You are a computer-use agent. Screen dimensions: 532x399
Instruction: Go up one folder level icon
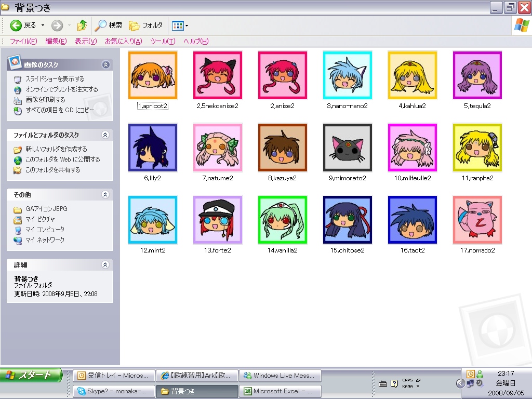82,25
